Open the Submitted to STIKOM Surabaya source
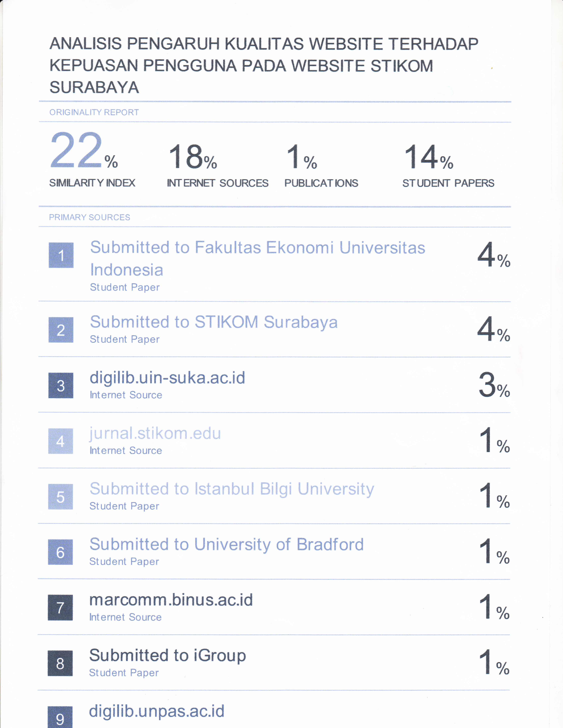Screen dimensions: 563x728 tap(214, 322)
